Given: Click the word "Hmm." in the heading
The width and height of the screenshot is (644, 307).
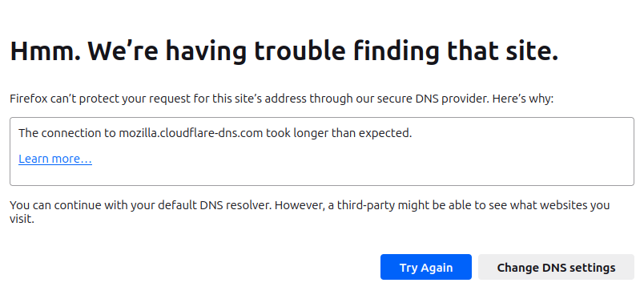Looking at the screenshot, I should click(x=45, y=51).
